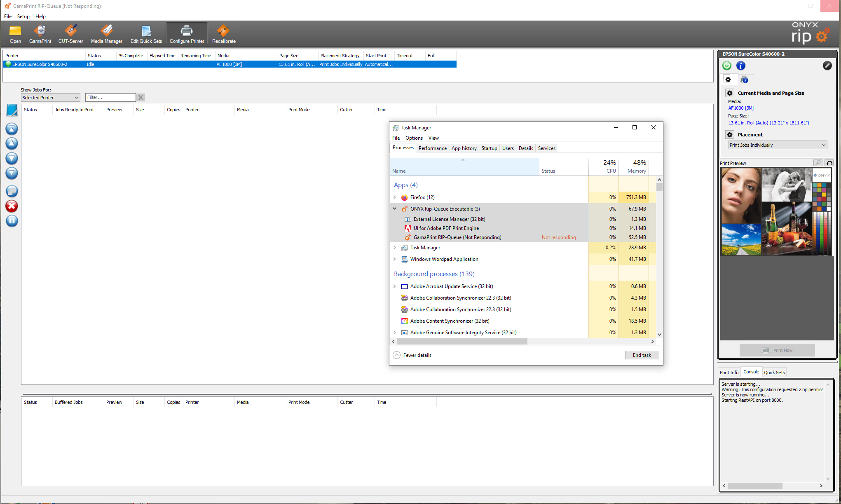Viewport: 841px width, 504px height.
Task: Open the File menu in GamaPrint RIP-Queue
Action: 8,16
